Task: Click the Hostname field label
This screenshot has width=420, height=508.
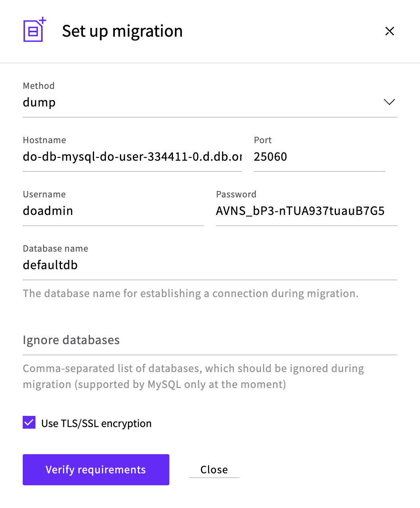Action: pos(44,140)
